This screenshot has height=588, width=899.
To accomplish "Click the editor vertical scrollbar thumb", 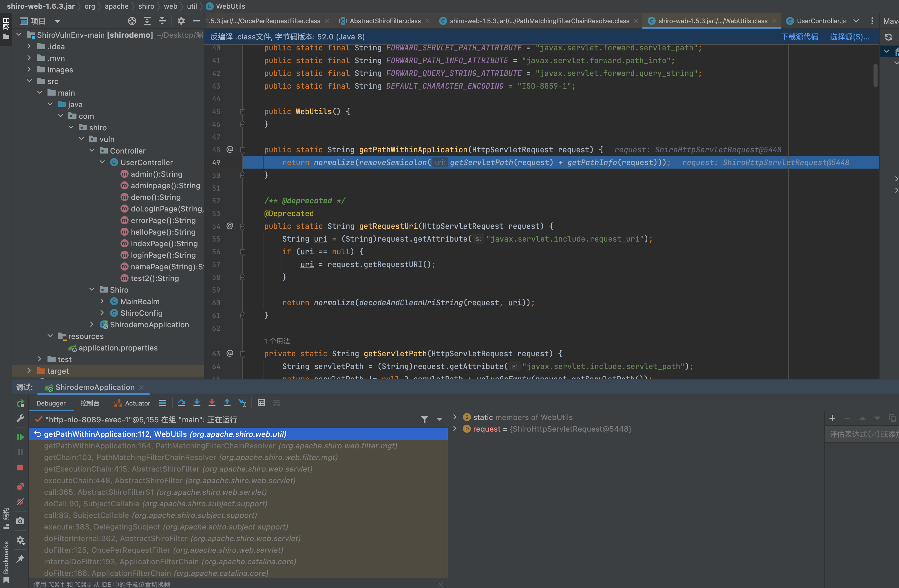I will point(875,76).
